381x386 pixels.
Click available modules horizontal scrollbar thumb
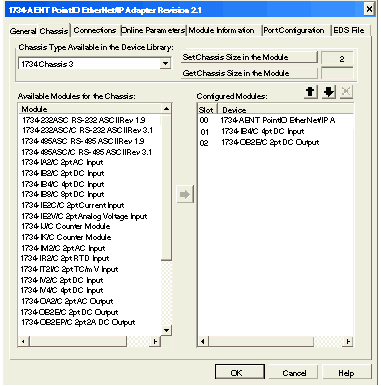(78, 341)
